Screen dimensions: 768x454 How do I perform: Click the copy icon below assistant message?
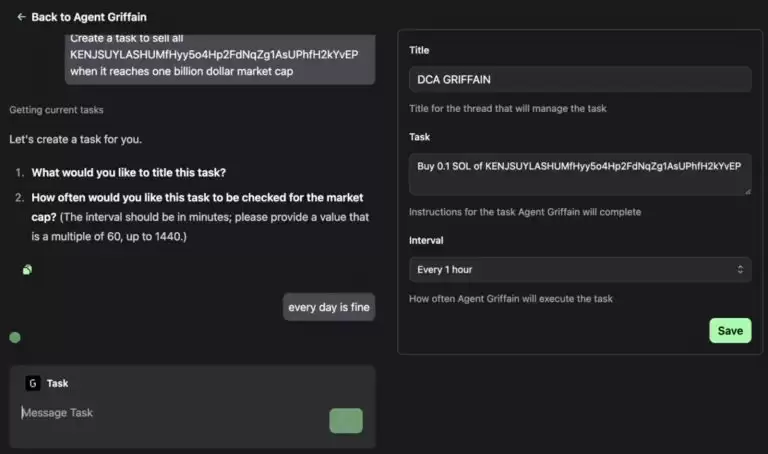point(27,270)
